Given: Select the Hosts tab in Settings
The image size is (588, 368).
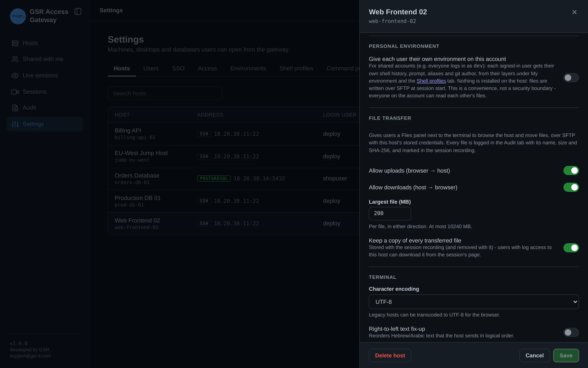Looking at the screenshot, I should tap(122, 68).
